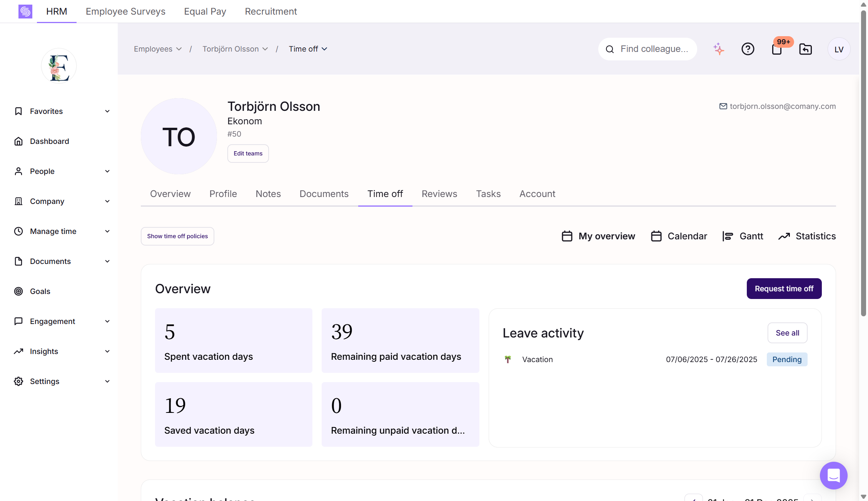Image resolution: width=868 pixels, height=501 pixels.
Task: Expand the Favorites sidebar section
Action: [107, 111]
